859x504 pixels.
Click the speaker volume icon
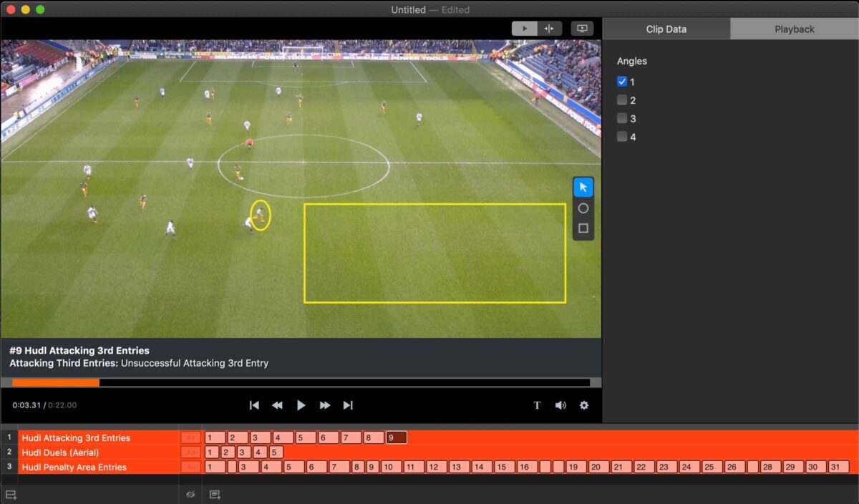(x=560, y=405)
